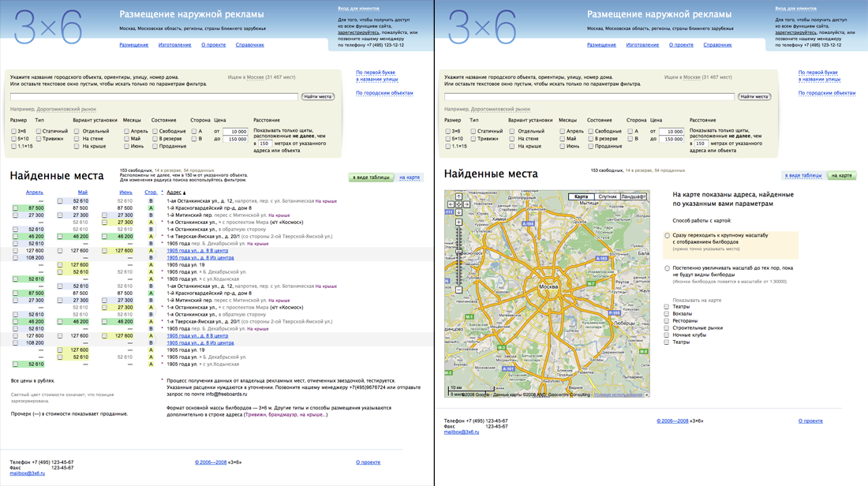Select radio 'Сразу переходить к крупному масштабу'
This screenshot has width=868, height=486.
668,236
